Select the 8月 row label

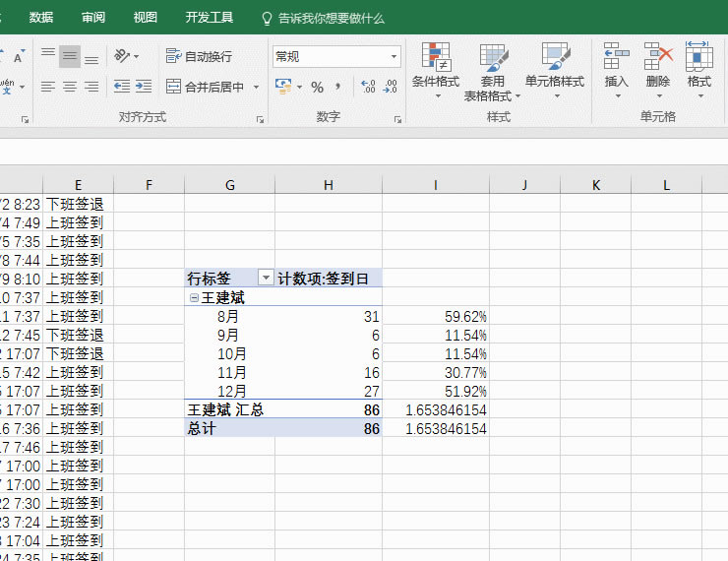(229, 316)
